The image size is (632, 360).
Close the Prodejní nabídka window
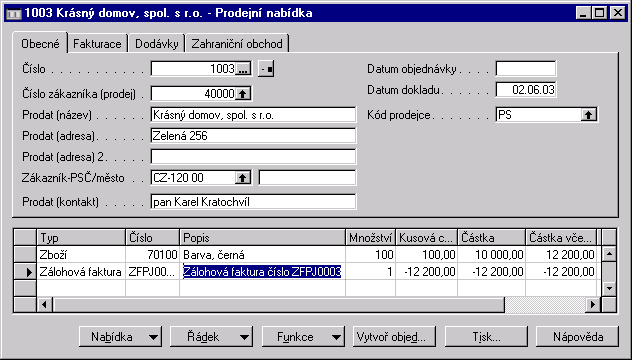[617, 13]
